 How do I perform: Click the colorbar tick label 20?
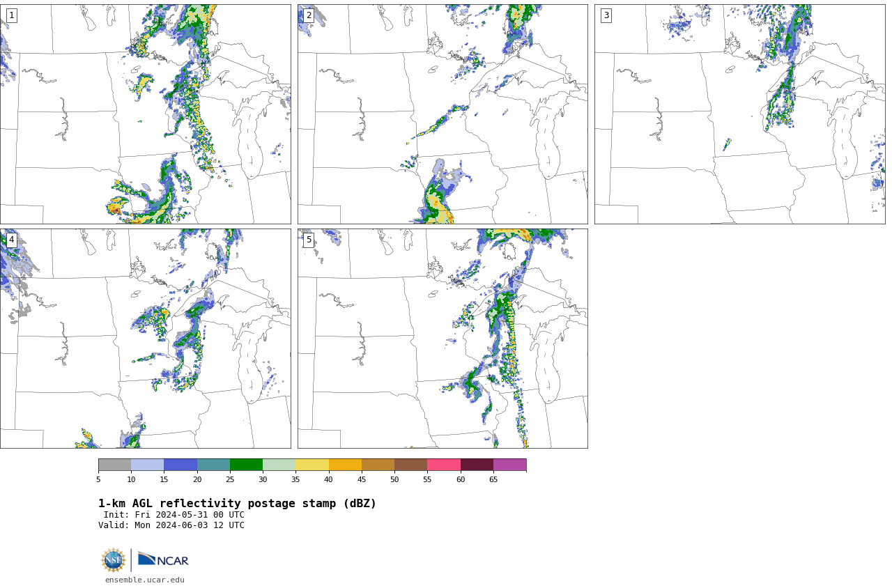197,479
